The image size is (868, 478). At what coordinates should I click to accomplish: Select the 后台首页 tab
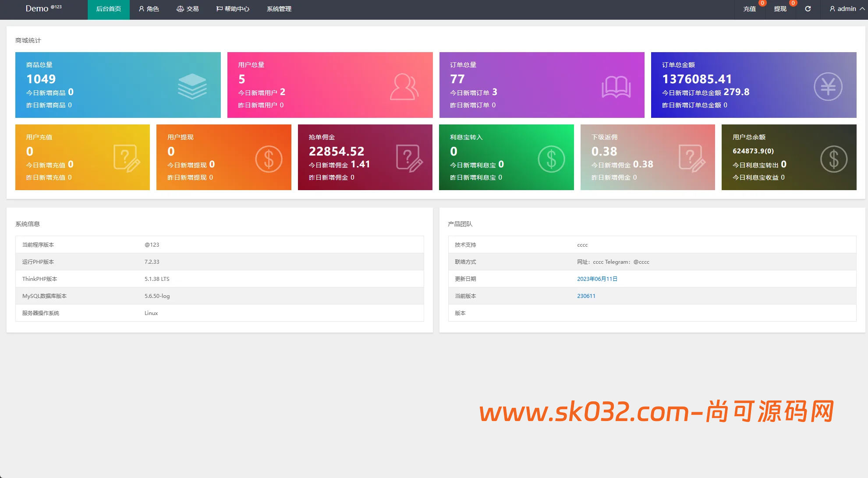point(109,9)
